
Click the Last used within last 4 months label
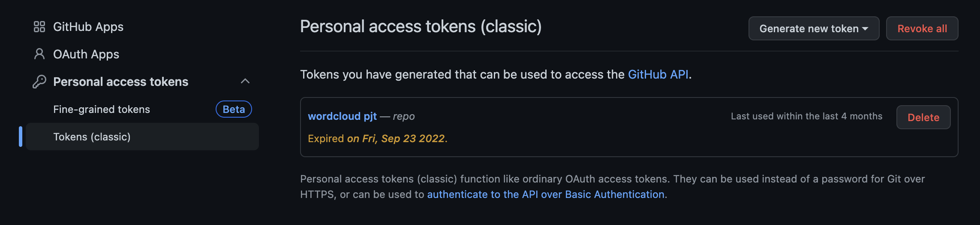(x=806, y=116)
